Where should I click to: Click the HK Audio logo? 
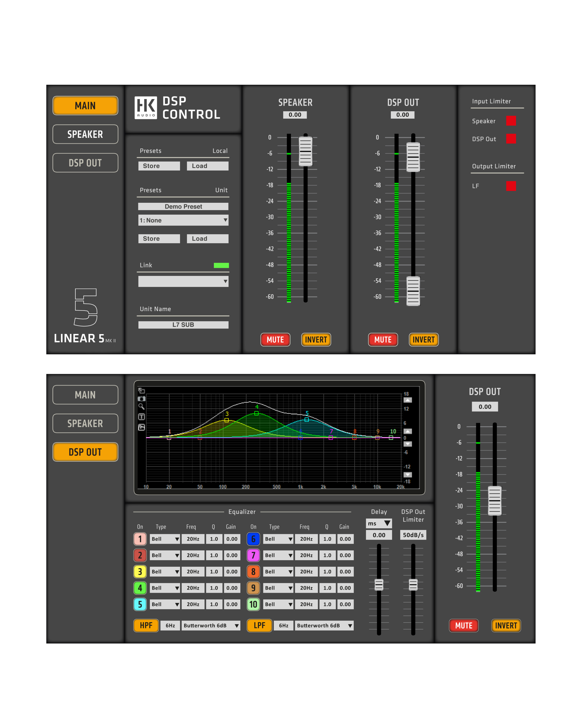[146, 108]
